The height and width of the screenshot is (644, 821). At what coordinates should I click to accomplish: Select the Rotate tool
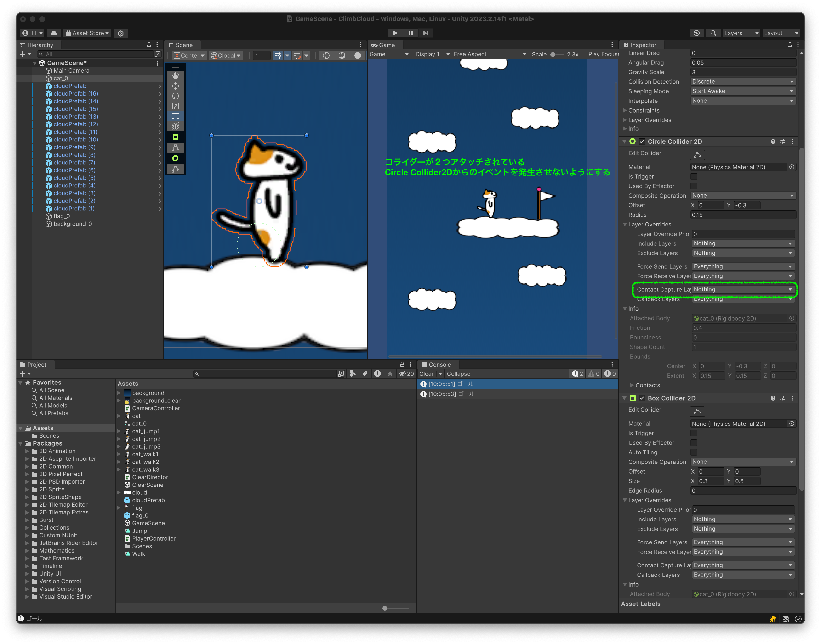[175, 96]
